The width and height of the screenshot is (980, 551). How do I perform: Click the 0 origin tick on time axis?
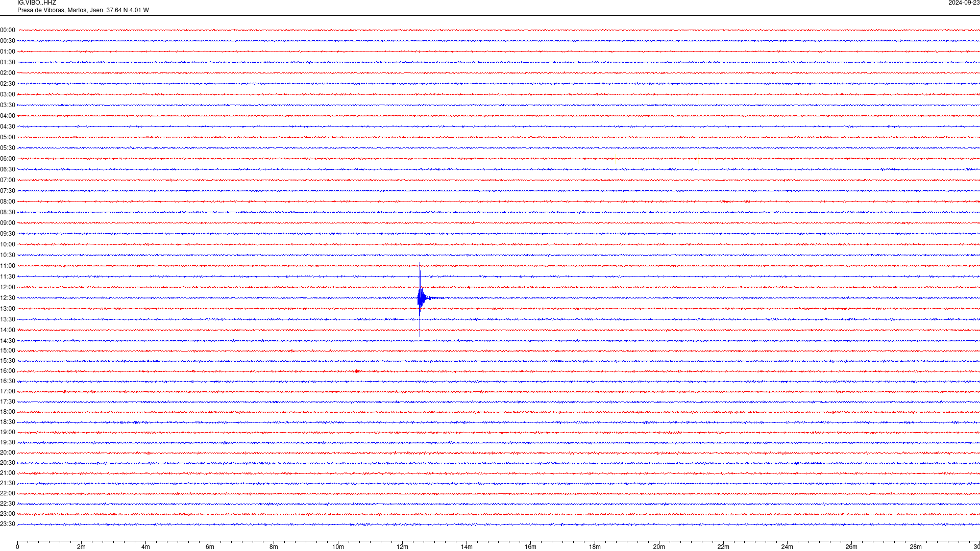click(17, 547)
